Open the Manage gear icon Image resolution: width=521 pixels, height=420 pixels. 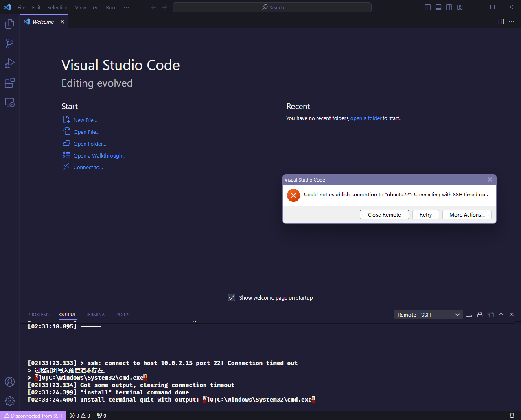[x=10, y=401]
